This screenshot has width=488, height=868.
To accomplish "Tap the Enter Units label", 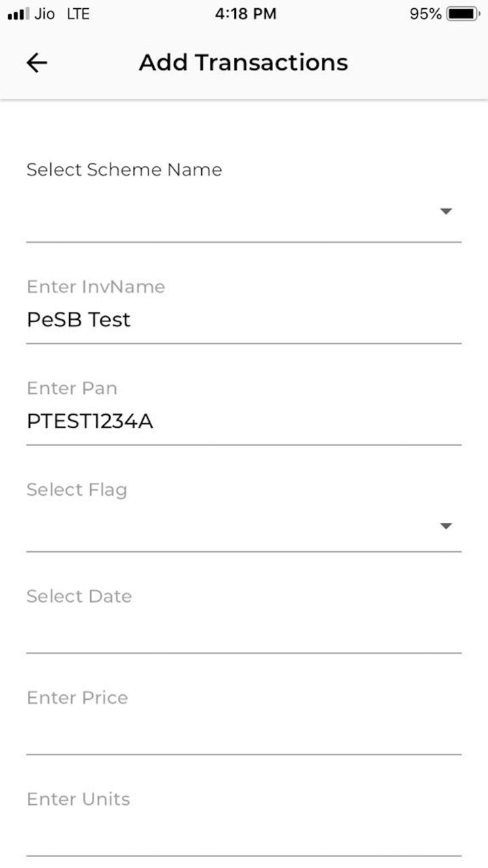I will tap(78, 800).
